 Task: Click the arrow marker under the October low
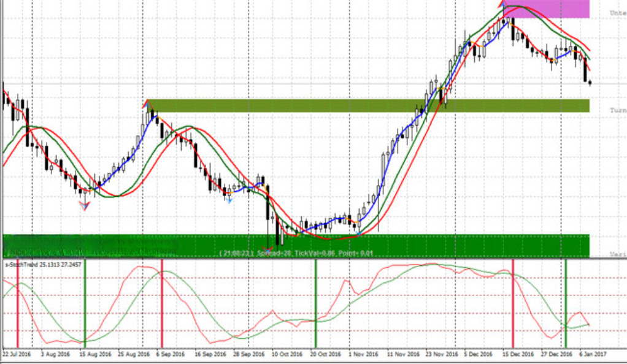pos(266,249)
